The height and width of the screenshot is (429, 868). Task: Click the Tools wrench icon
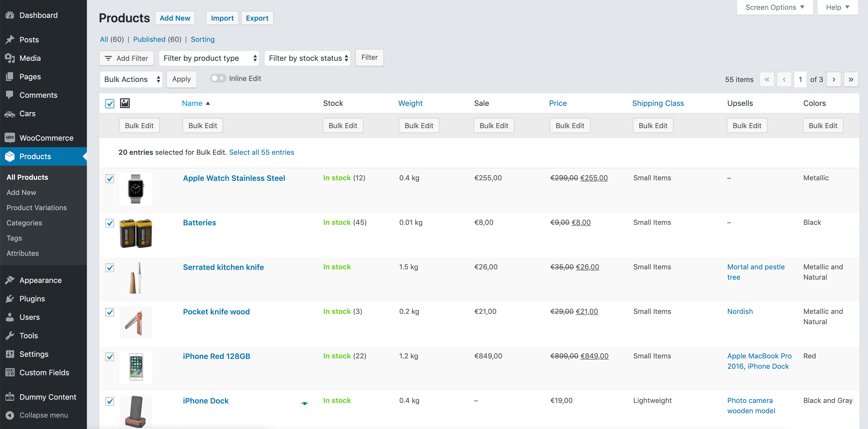tap(10, 336)
